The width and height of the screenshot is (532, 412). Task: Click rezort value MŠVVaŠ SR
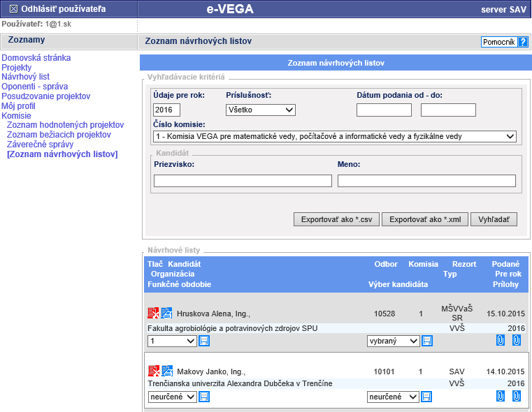(456, 313)
